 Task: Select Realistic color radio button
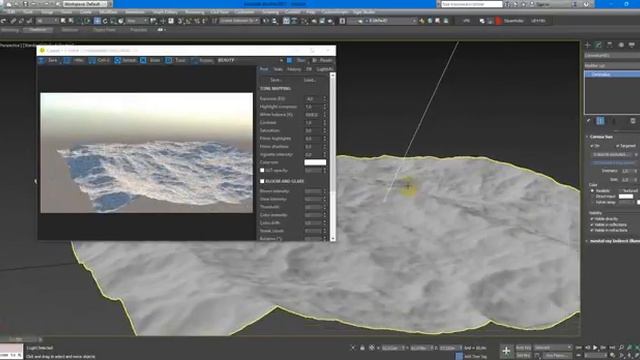[592, 191]
